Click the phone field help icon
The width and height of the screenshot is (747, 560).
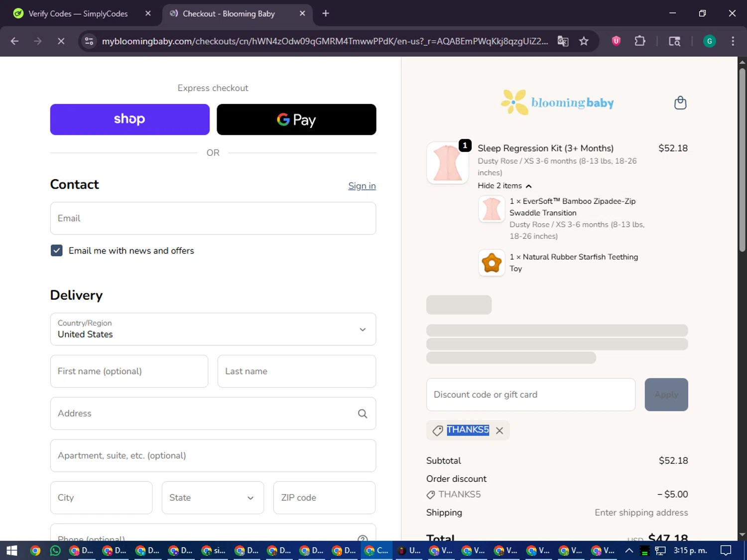point(363,538)
